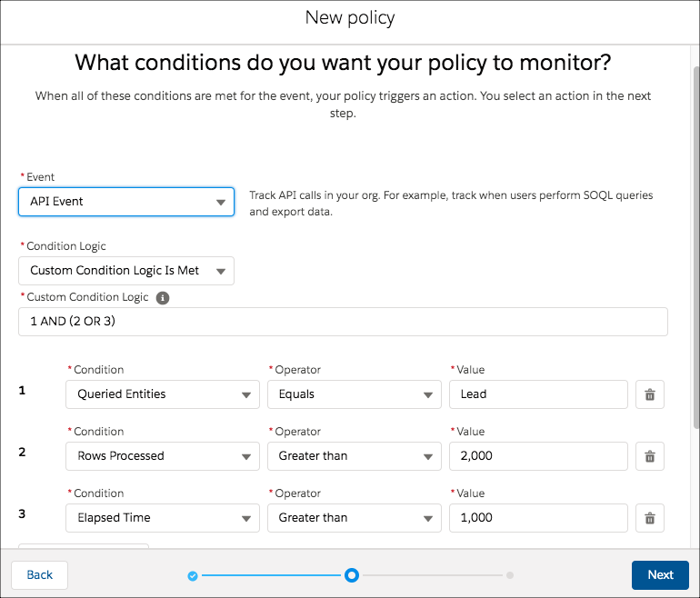The width and height of the screenshot is (700, 598).
Task: Click the current step circle in progress bar
Action: (352, 575)
